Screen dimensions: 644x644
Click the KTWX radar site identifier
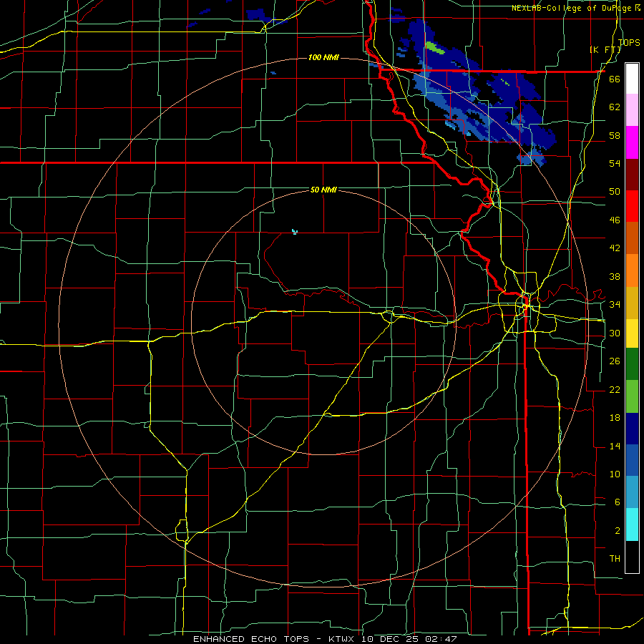tap(343, 639)
